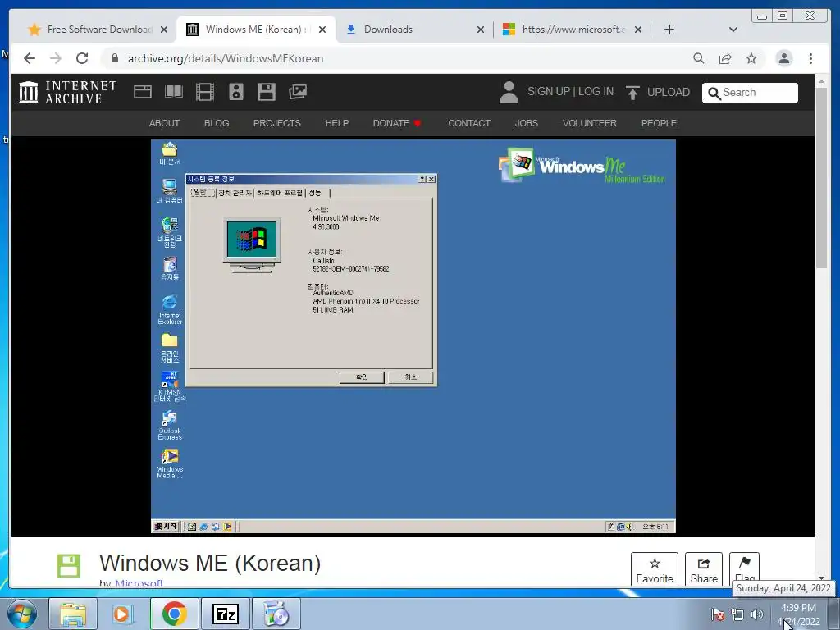Open the BLOG menu link
The width and height of the screenshot is (840, 630).
(x=217, y=123)
